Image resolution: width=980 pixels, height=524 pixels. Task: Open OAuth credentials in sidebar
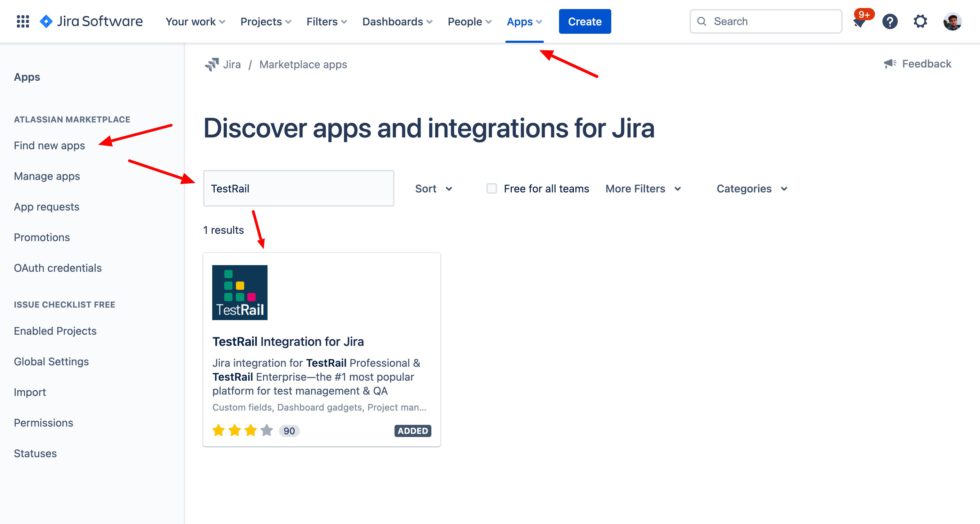tap(58, 268)
